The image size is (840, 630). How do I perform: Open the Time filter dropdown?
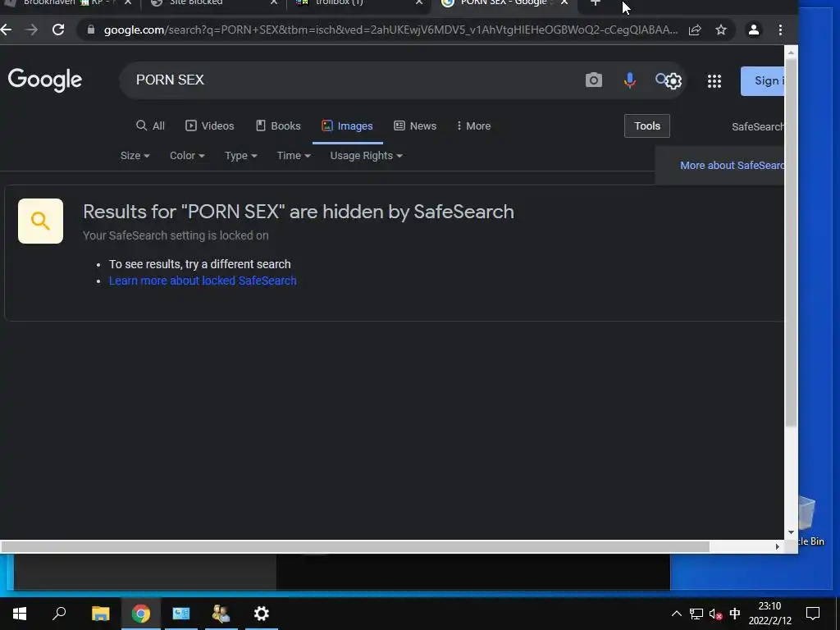[294, 155]
